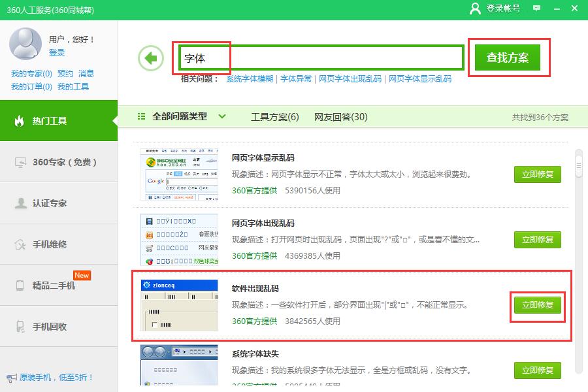Click the 查找方案 search button

tap(508, 57)
